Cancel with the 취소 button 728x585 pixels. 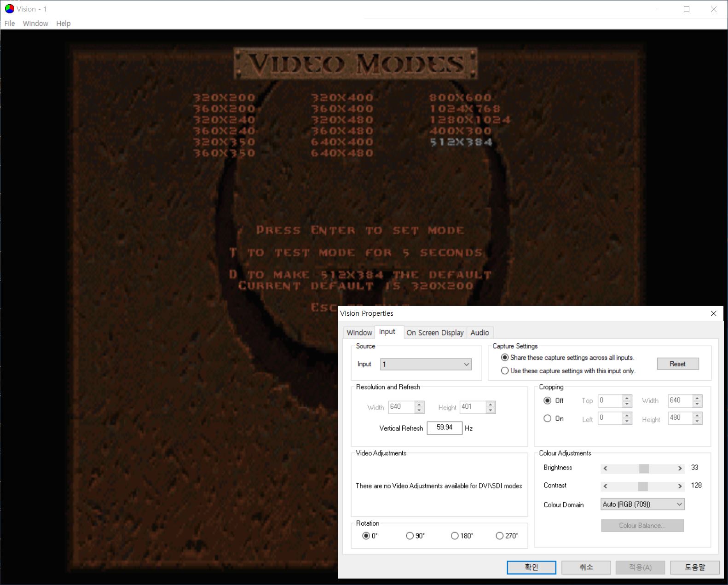[x=586, y=567]
